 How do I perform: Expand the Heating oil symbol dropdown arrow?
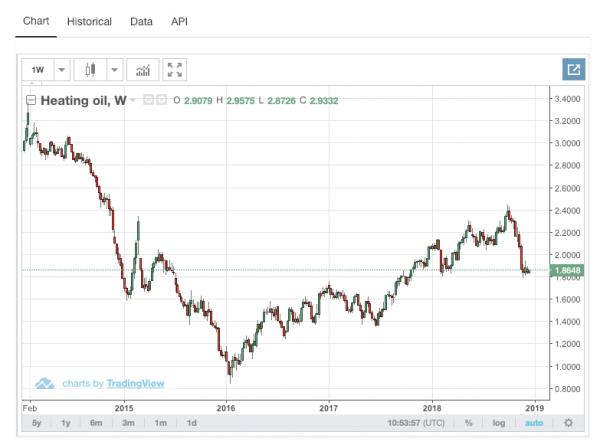pyautogui.click(x=132, y=100)
